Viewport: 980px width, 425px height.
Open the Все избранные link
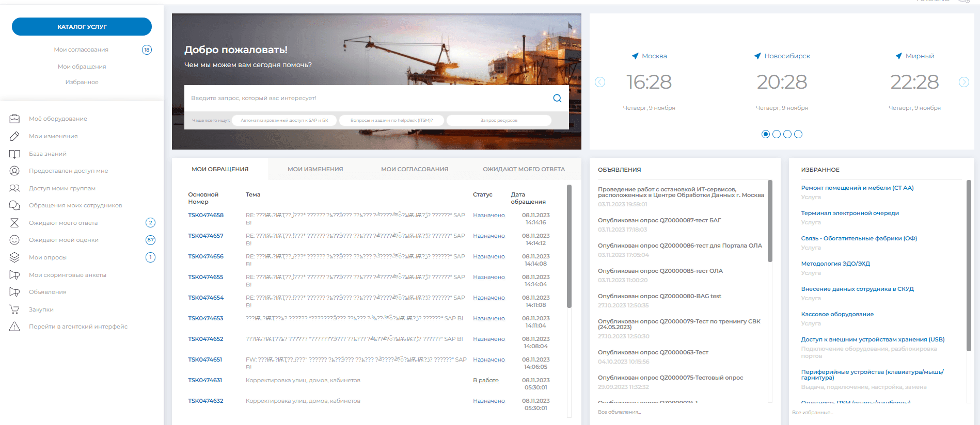click(813, 413)
